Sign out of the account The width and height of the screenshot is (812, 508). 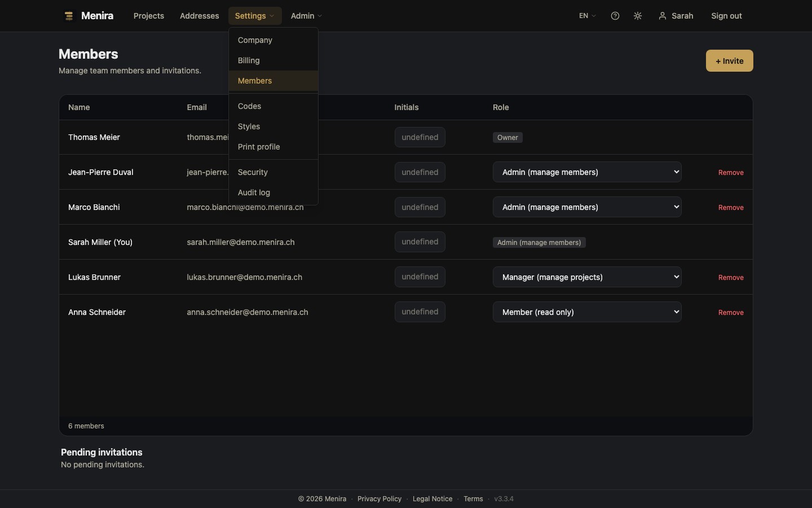[x=726, y=16]
